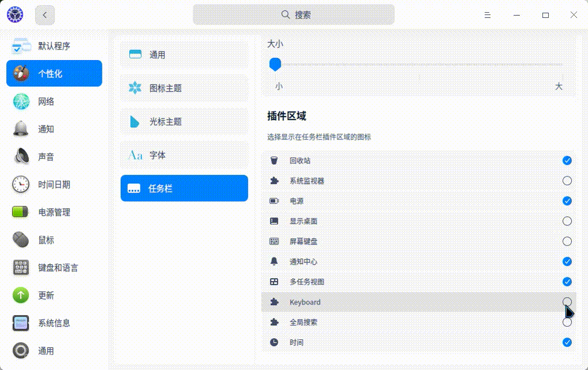Screen dimensions: 588x370
Task: Switch to the 图标主题 tab
Action: pyautogui.click(x=184, y=88)
